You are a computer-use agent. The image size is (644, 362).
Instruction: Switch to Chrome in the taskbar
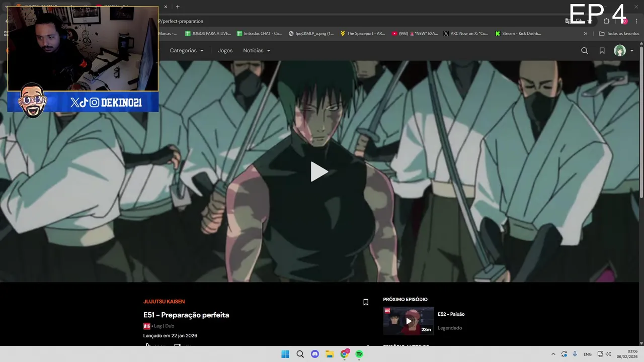pyautogui.click(x=345, y=354)
